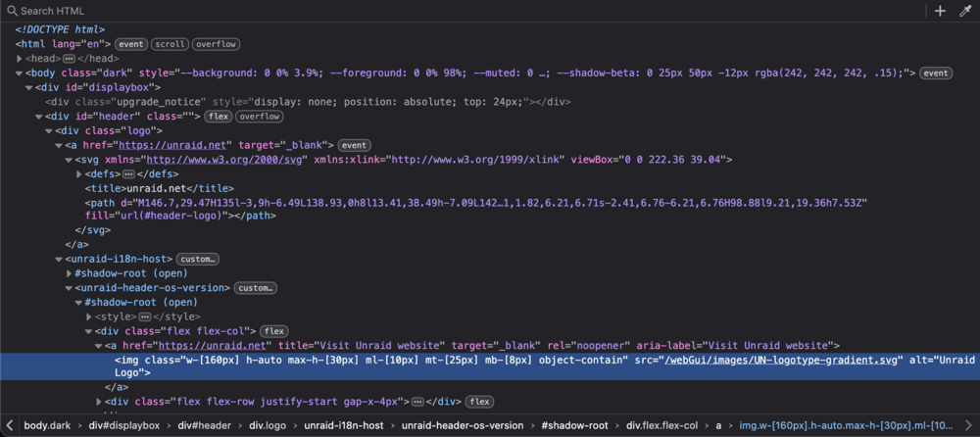
Task: Click the scroll badge on html element
Action: pyautogui.click(x=170, y=44)
